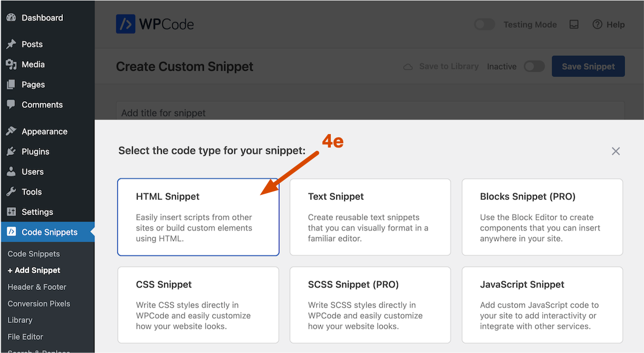Open the Users menu
Screen dimensions: 644x353
coord(33,172)
